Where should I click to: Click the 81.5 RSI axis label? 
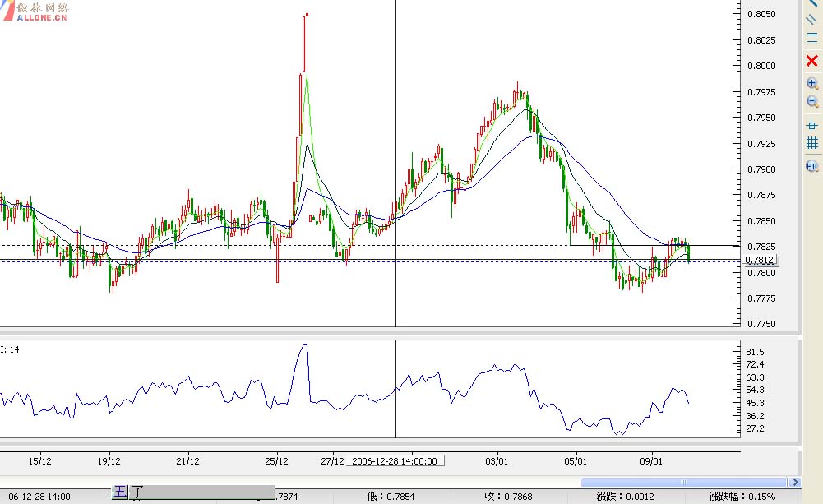pos(755,352)
